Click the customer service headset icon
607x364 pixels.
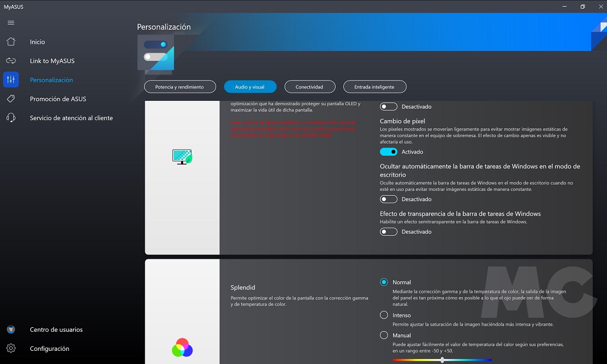[11, 118]
